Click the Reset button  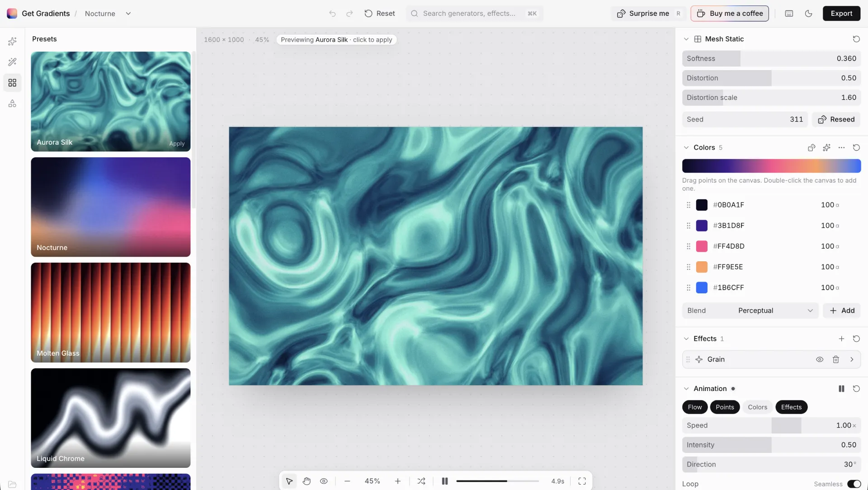click(x=380, y=14)
